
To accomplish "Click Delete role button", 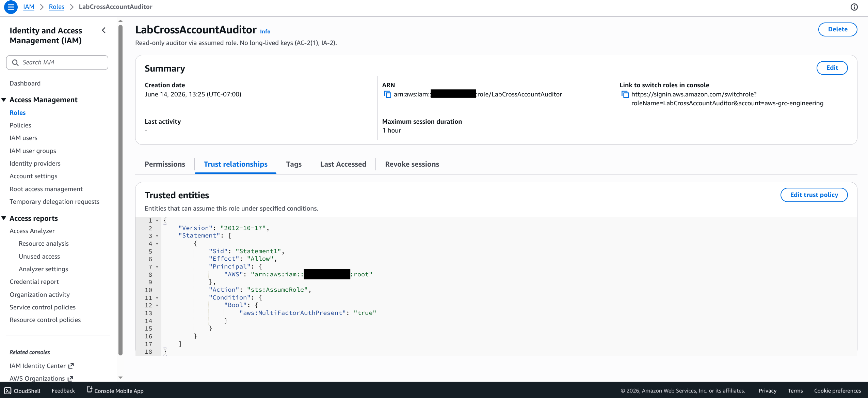I will pyautogui.click(x=838, y=29).
